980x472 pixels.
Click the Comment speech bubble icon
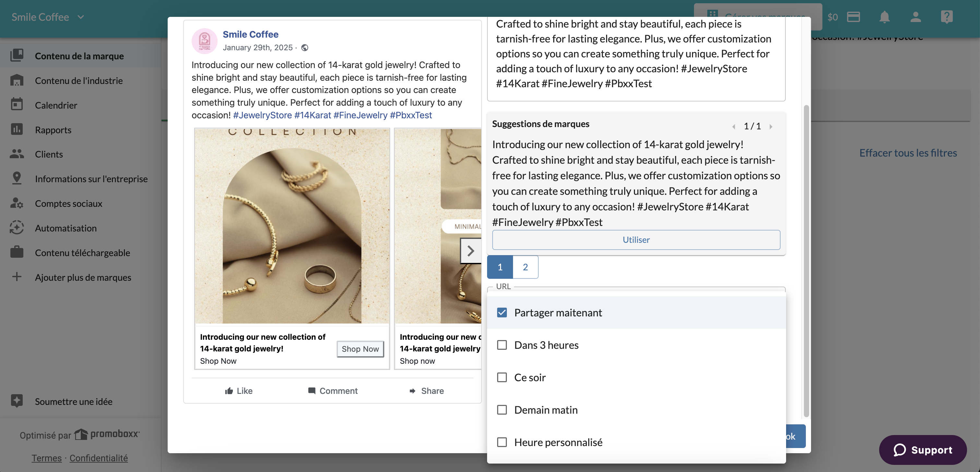312,391
